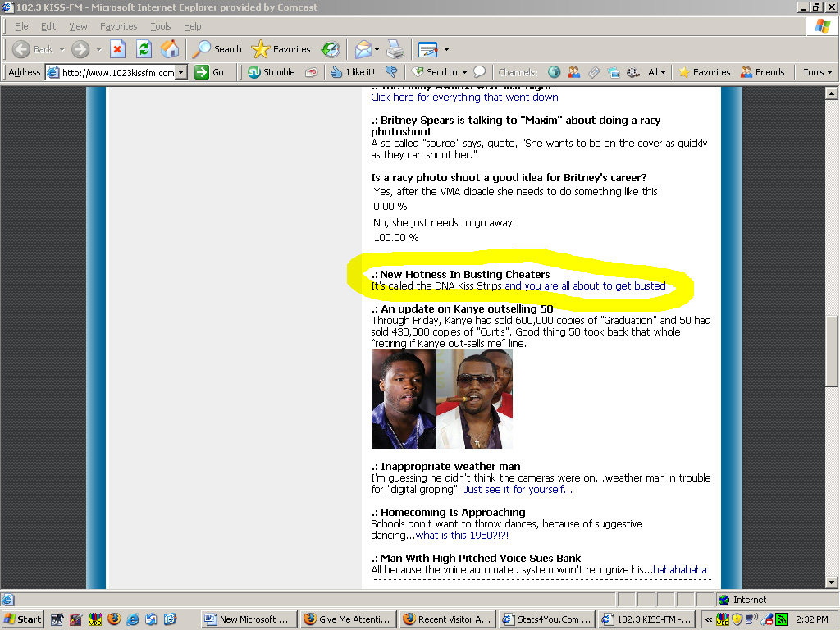Open the Edit menu
Screen dimensions: 840x630
(x=48, y=26)
